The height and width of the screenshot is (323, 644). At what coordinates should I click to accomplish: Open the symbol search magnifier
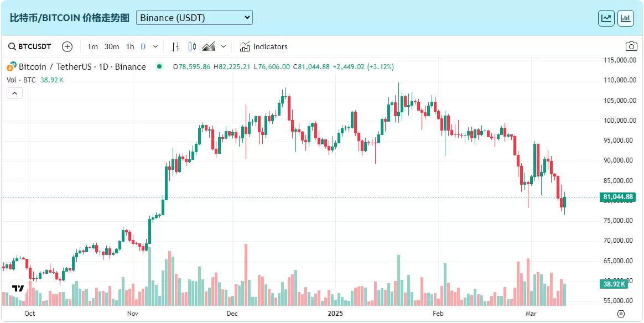[11, 46]
